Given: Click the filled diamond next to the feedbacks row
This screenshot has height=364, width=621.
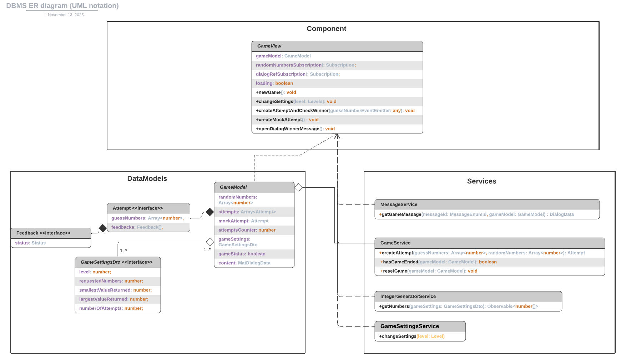Looking at the screenshot, I should [103, 228].
